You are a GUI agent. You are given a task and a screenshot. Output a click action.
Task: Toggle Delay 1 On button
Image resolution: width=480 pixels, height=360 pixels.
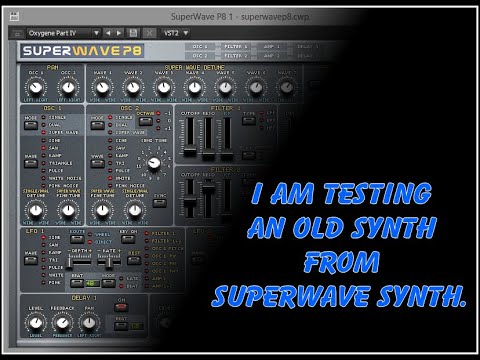121,307
